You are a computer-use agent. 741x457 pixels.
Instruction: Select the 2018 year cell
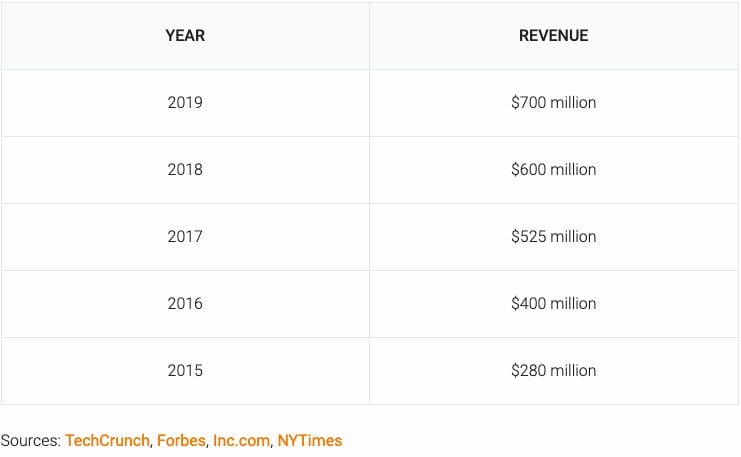click(x=185, y=170)
